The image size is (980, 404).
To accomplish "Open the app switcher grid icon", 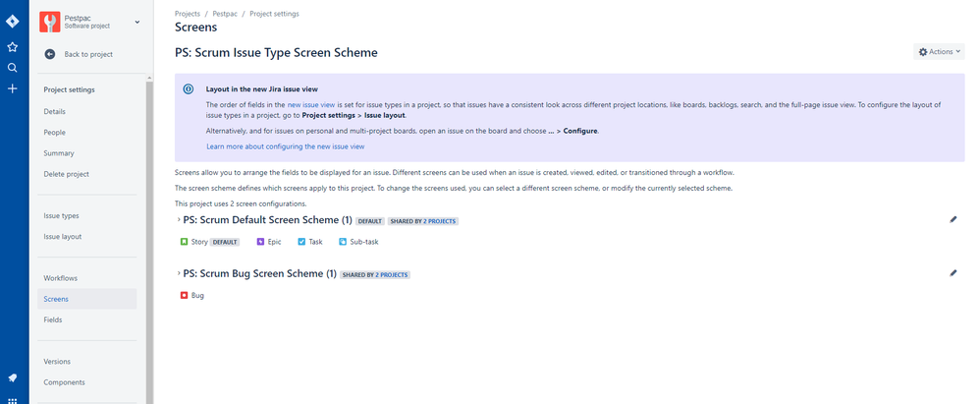I will 12,400.
